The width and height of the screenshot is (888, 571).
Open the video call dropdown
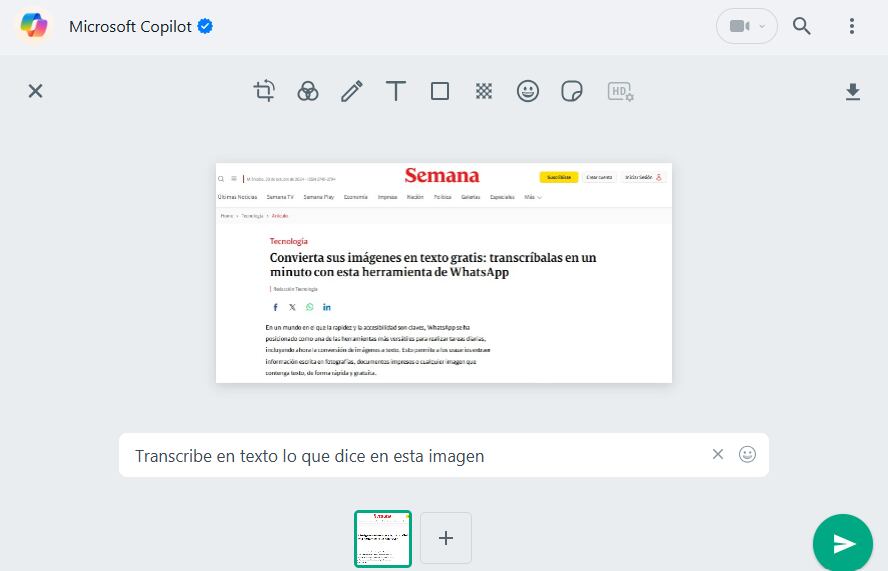[747, 26]
